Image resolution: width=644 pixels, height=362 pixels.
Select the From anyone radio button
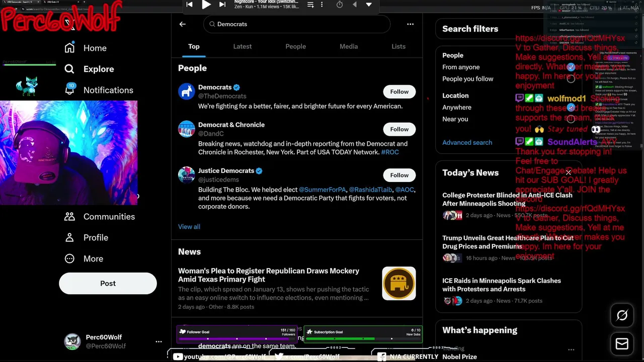[571, 67]
